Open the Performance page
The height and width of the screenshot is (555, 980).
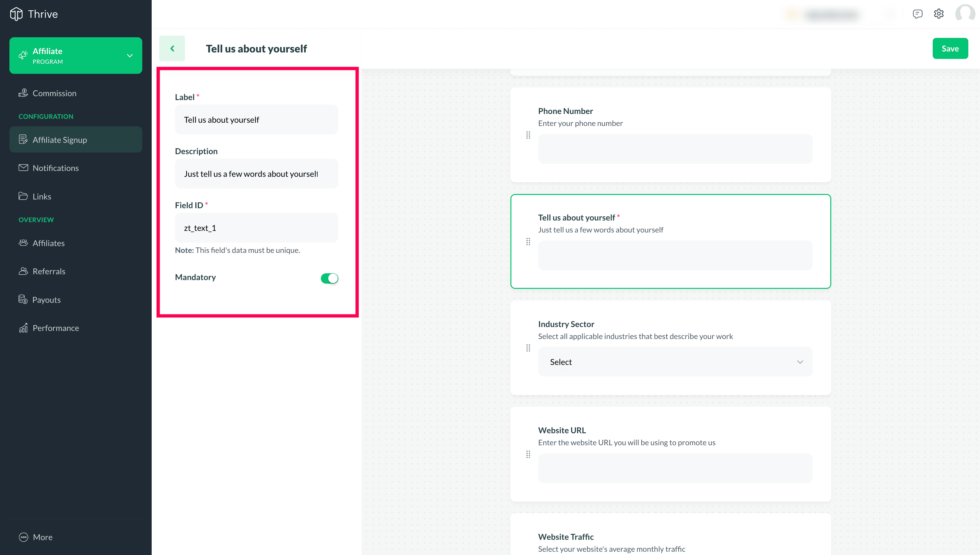pyautogui.click(x=56, y=328)
